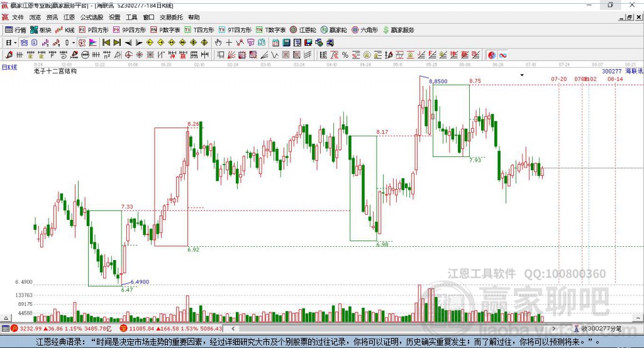Open the 交易委托 menu
The height and width of the screenshot is (348, 644).
[x=171, y=17]
